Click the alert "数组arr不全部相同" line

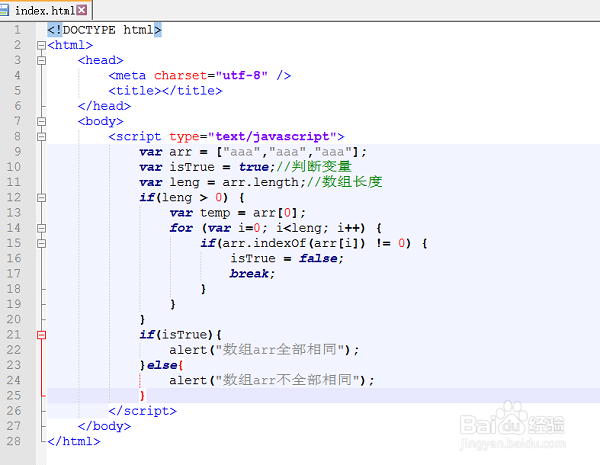pyautogui.click(x=272, y=380)
